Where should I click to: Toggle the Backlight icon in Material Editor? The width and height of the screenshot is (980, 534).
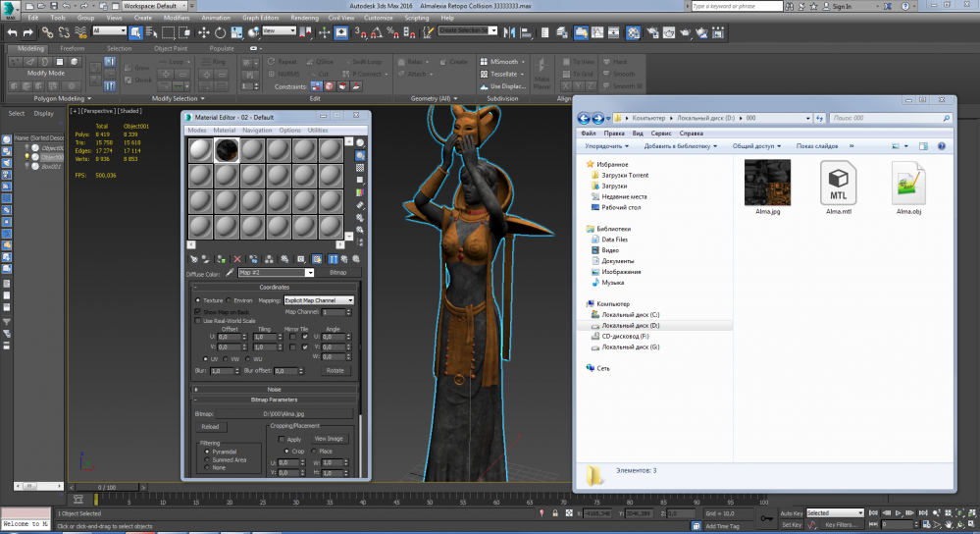tap(361, 156)
